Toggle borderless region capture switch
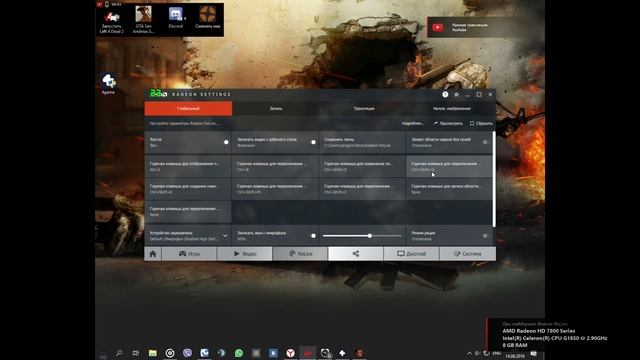The image size is (640, 360). [x=485, y=142]
